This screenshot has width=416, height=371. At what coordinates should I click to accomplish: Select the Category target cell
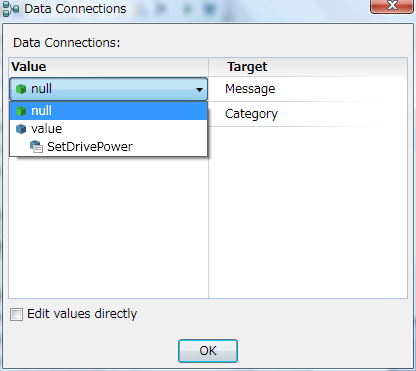point(308,114)
